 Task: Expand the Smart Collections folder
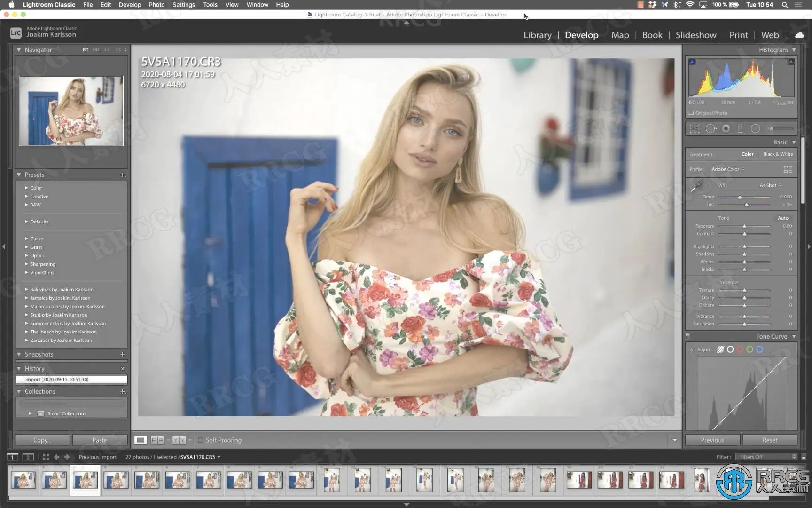31,413
